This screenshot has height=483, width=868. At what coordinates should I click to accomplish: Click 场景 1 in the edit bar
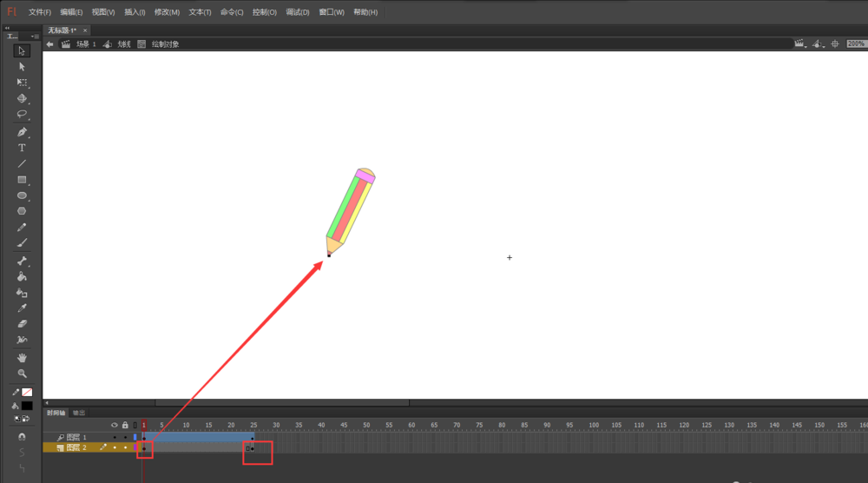86,44
